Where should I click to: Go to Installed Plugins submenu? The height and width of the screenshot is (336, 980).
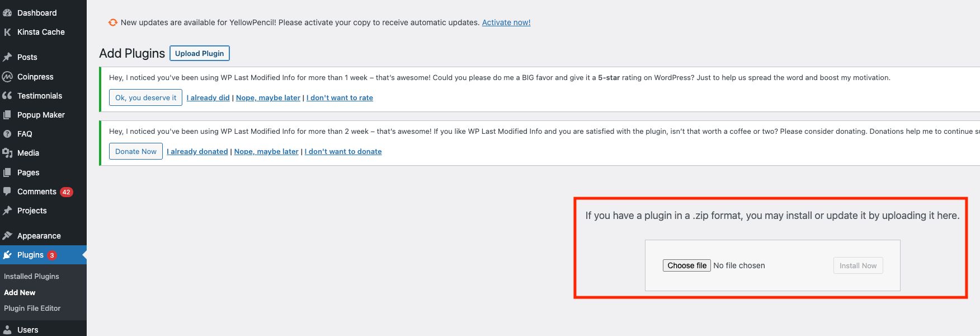31,276
